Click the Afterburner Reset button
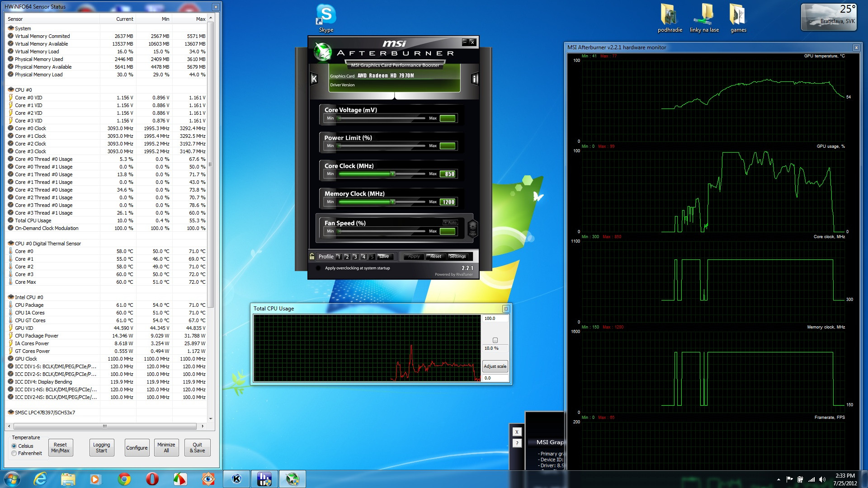 tap(435, 256)
